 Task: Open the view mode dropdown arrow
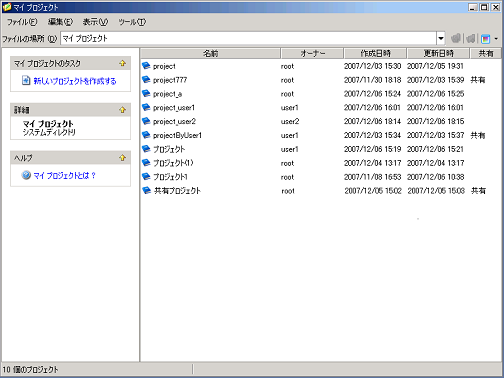(496, 39)
